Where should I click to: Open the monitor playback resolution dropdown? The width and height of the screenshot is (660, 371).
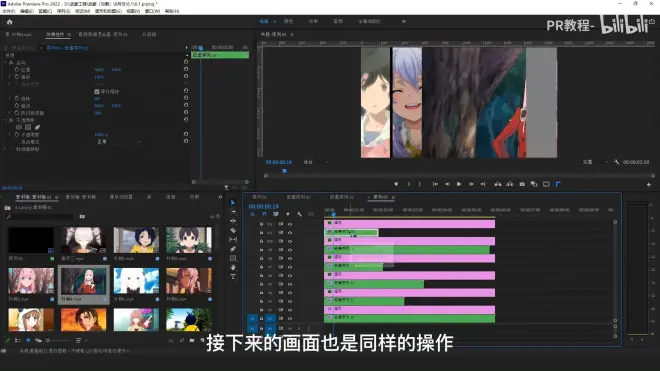[595, 162]
